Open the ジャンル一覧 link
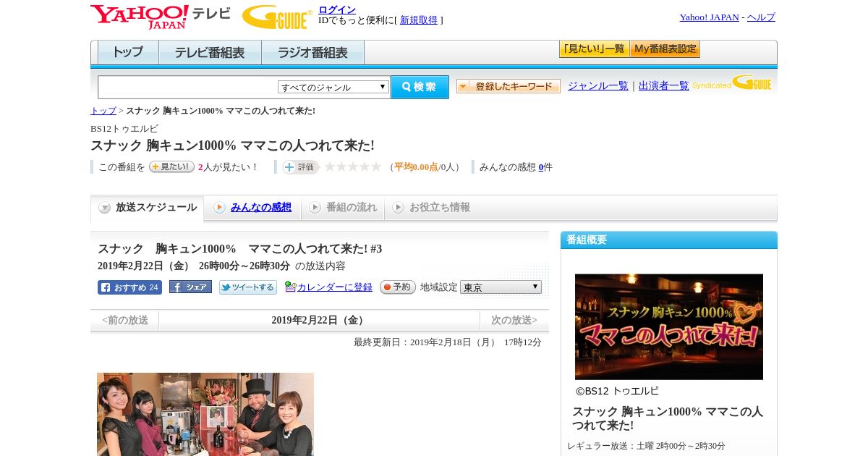Screen dimensions: 868x456 pyautogui.click(x=598, y=86)
